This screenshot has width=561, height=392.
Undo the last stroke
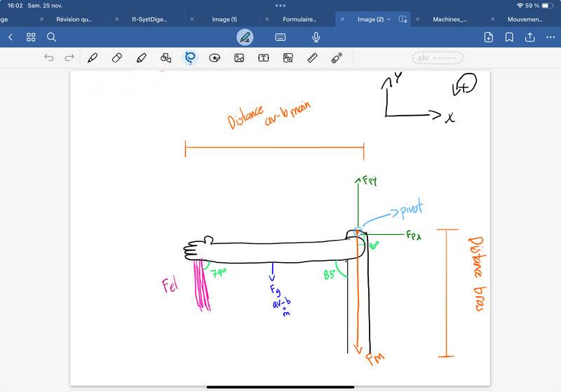[x=49, y=58]
